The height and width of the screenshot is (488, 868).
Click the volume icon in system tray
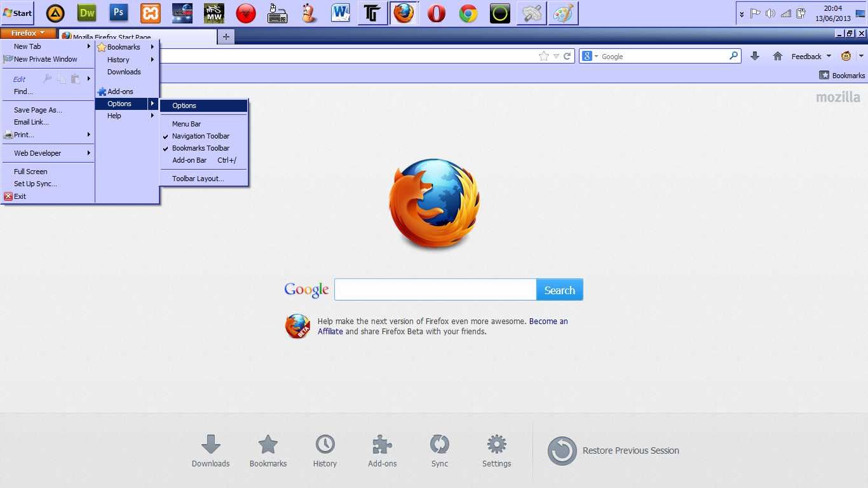(x=770, y=13)
